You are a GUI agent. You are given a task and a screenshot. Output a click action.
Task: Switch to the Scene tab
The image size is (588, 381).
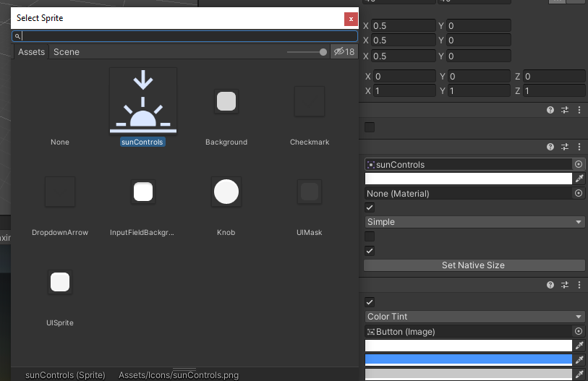(67, 52)
